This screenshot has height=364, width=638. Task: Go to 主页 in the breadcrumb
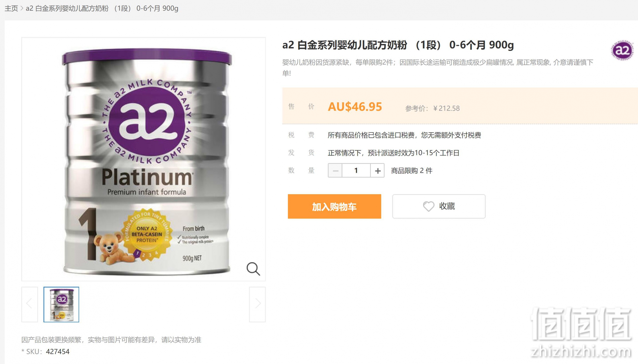(11, 8)
